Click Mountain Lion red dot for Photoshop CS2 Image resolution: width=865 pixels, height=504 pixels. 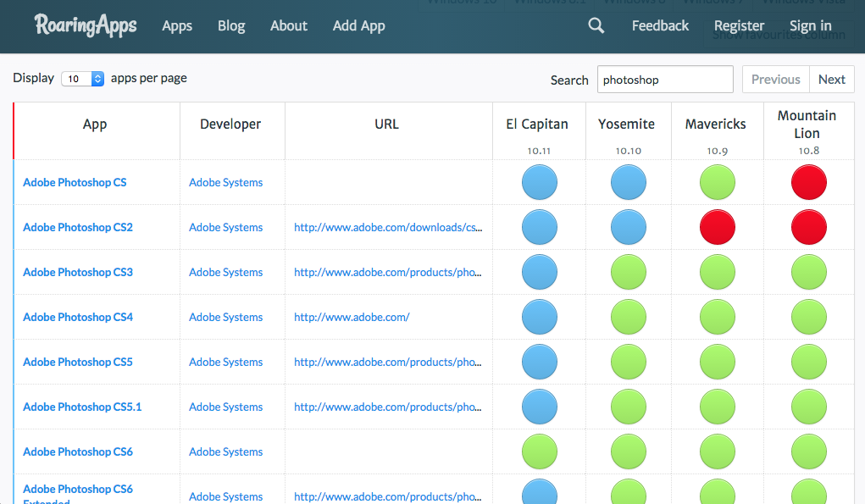pyautogui.click(x=809, y=227)
